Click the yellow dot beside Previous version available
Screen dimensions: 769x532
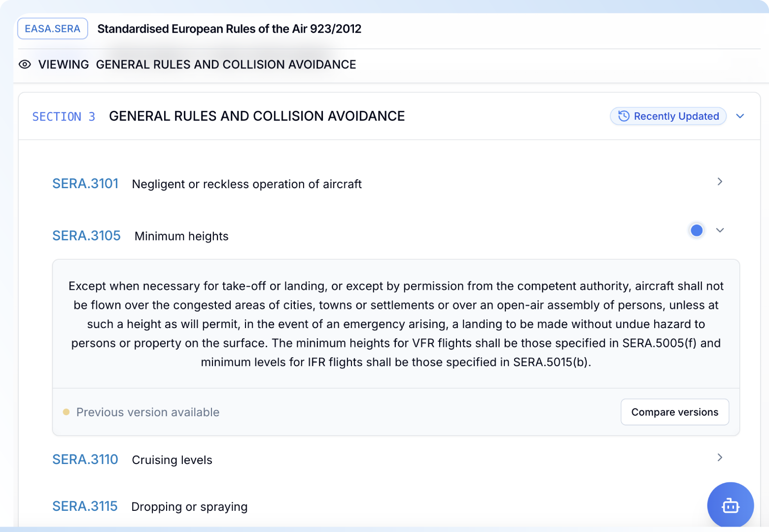click(x=66, y=412)
